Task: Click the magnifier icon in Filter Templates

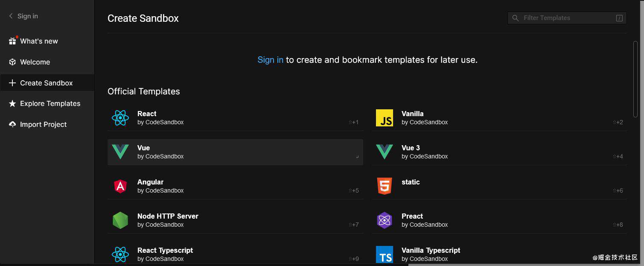Action: click(516, 18)
